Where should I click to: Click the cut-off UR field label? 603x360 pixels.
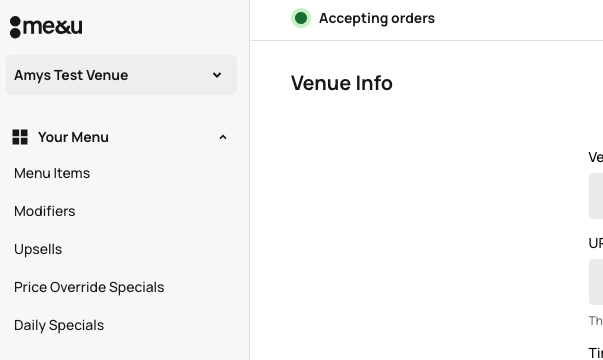pyautogui.click(x=596, y=243)
